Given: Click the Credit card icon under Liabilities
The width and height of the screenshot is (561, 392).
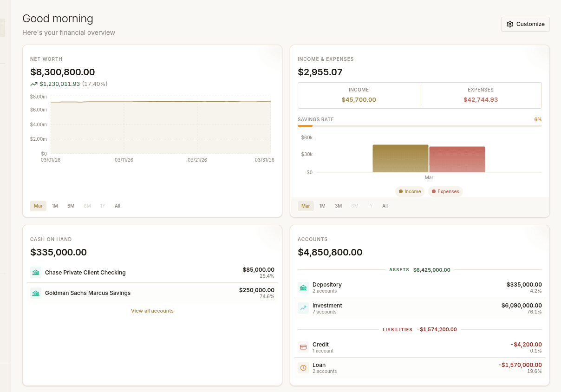Looking at the screenshot, I should pos(303,347).
